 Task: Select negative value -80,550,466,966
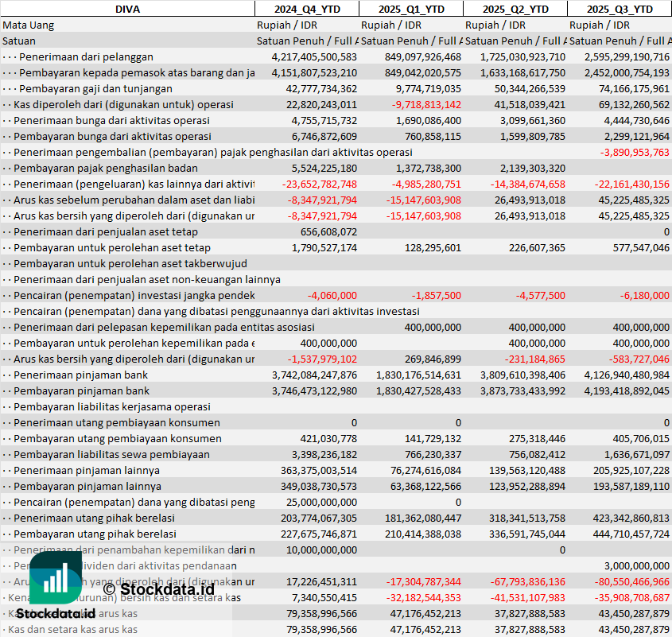click(631, 581)
